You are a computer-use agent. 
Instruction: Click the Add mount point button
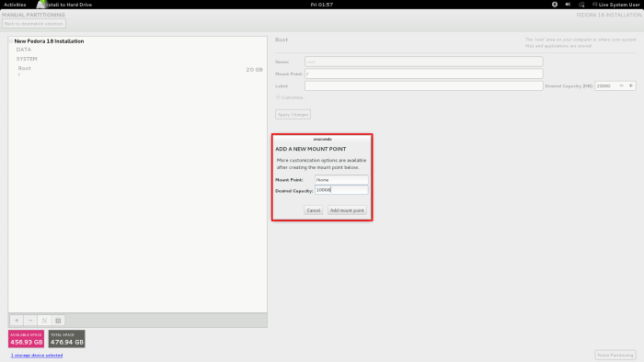[347, 210]
